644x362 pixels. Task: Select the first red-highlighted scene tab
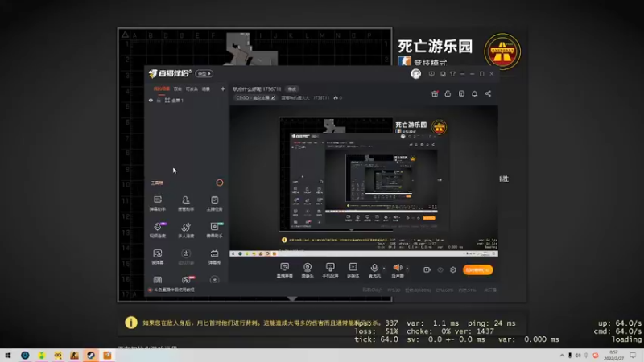pyautogui.click(x=162, y=88)
